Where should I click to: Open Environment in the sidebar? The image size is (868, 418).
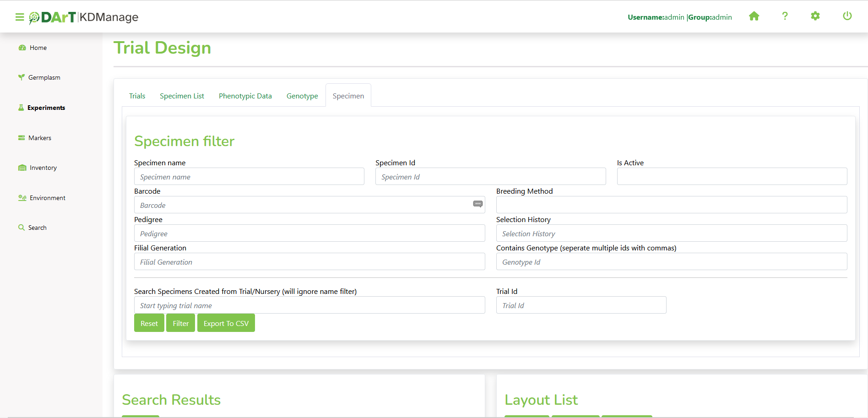(x=47, y=198)
